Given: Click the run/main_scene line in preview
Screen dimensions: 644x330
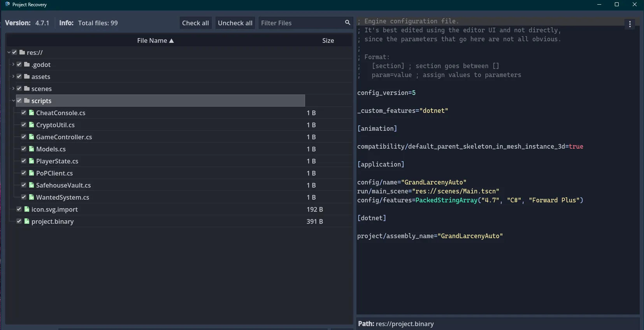Looking at the screenshot, I should tap(428, 191).
